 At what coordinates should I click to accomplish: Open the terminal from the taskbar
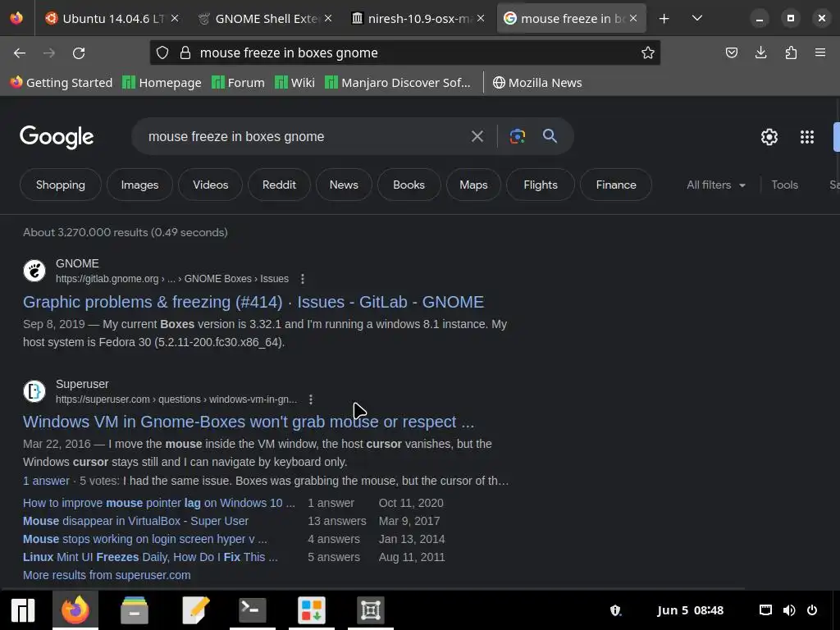click(253, 610)
